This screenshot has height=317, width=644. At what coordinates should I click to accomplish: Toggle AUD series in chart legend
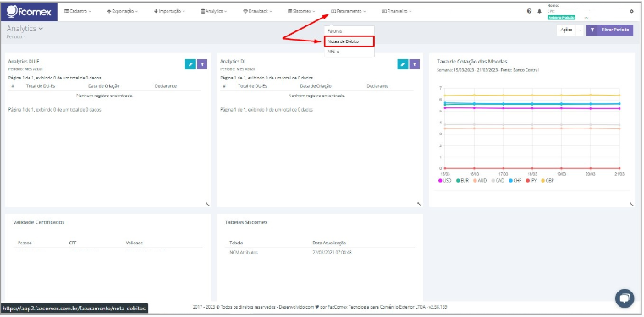[480, 180]
